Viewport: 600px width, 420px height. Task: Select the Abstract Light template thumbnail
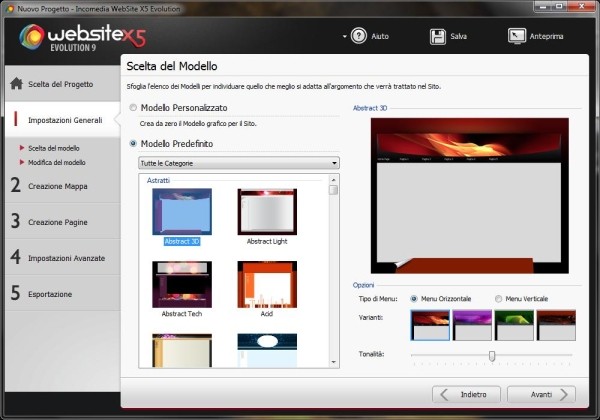[x=267, y=212]
